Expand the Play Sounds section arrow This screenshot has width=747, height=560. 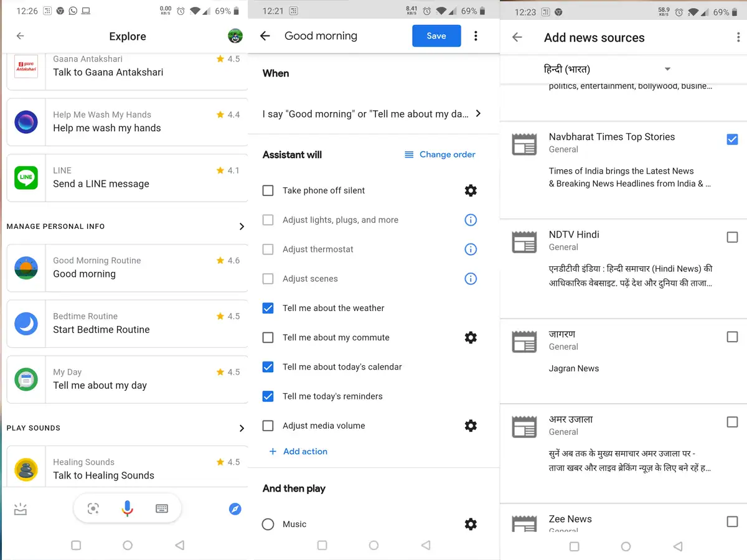click(242, 428)
